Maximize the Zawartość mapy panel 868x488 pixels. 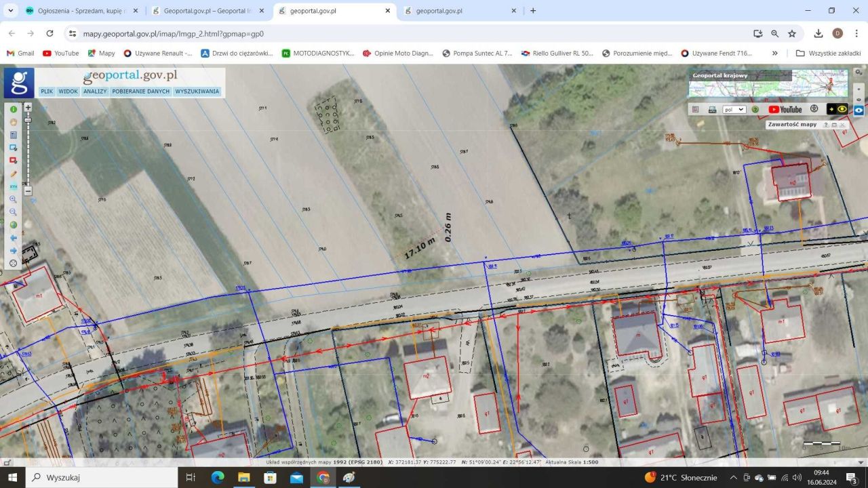tap(834, 125)
